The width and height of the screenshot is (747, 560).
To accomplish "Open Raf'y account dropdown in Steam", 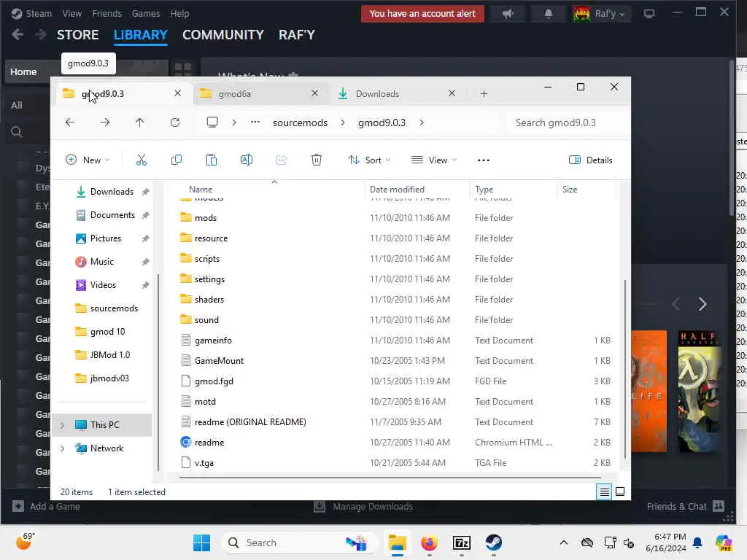I will click(600, 14).
